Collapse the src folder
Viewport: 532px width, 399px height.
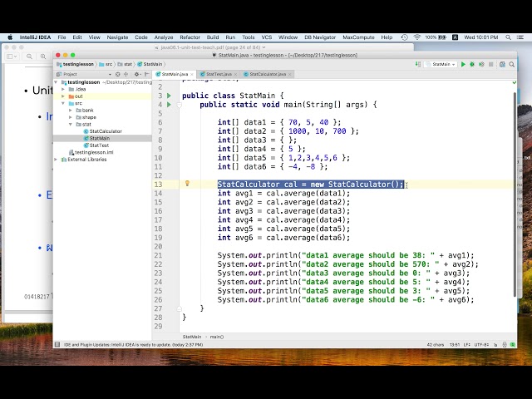tap(63, 103)
